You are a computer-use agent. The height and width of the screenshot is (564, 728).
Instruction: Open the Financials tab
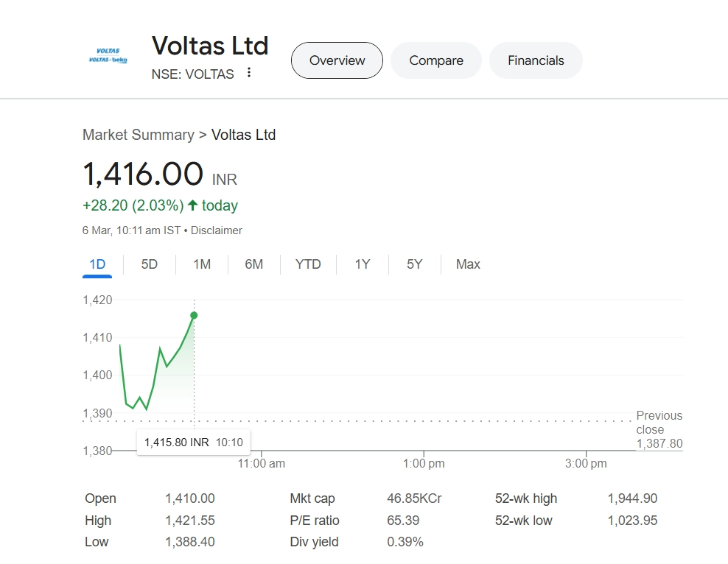[x=536, y=60]
